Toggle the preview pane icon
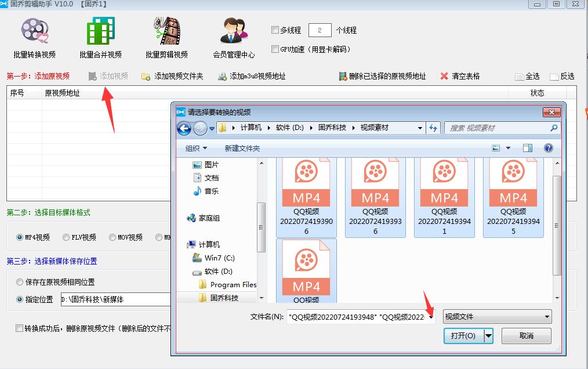 coord(528,148)
